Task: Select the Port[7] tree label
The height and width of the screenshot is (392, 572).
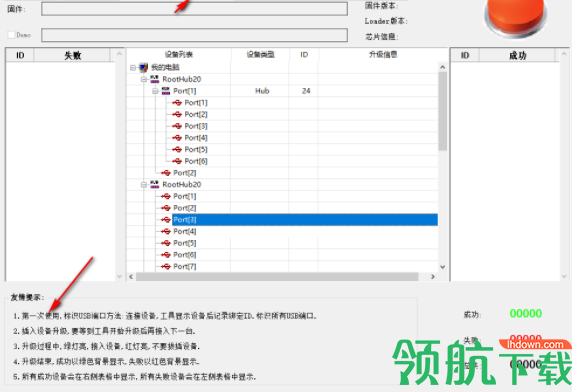Action: (x=185, y=267)
